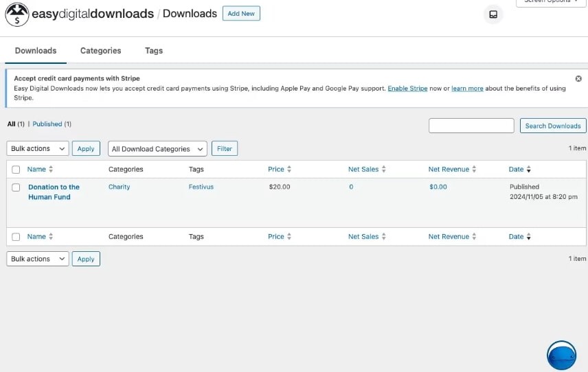Sort by Name using header sort arrows
This screenshot has width=588, height=372.
pos(51,170)
